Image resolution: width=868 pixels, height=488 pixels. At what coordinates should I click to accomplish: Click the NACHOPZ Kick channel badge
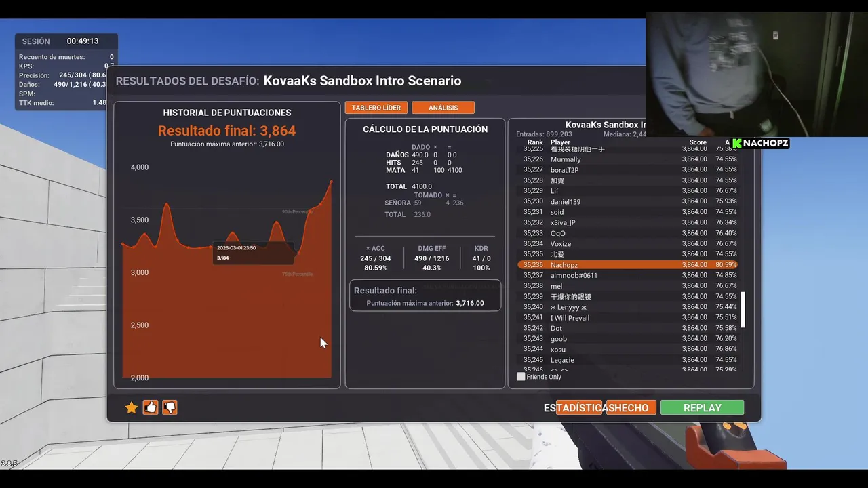pos(759,143)
